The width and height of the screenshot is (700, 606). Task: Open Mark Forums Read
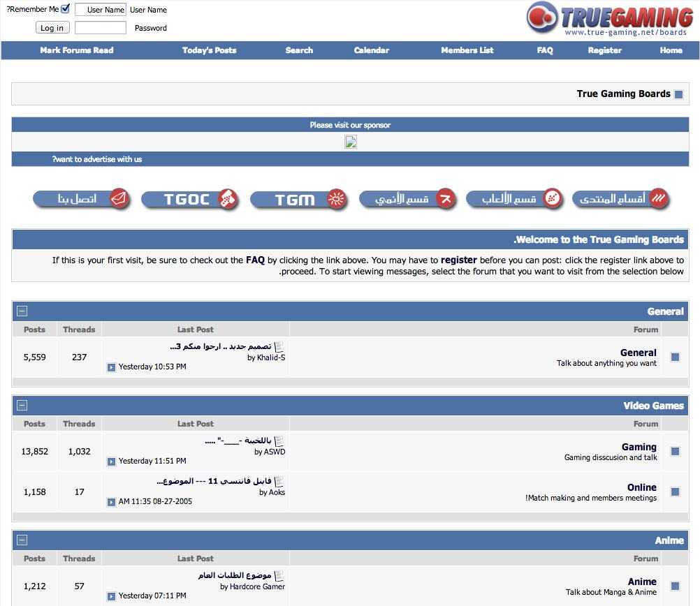click(77, 50)
